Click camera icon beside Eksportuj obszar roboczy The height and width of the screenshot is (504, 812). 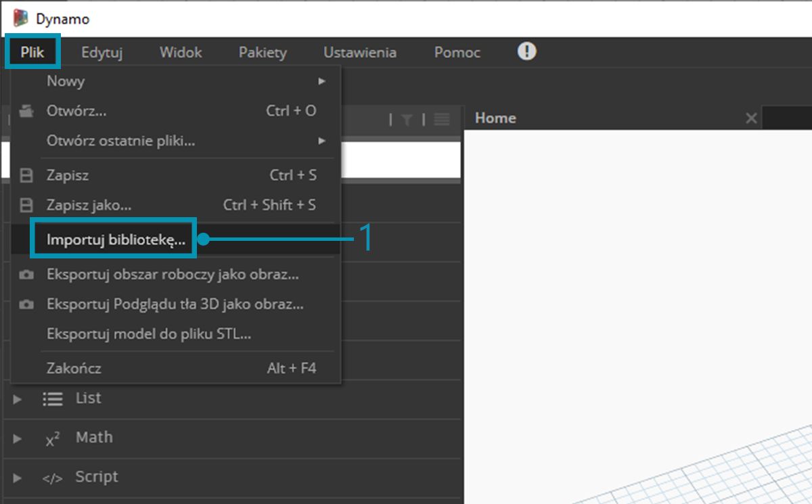(x=26, y=275)
